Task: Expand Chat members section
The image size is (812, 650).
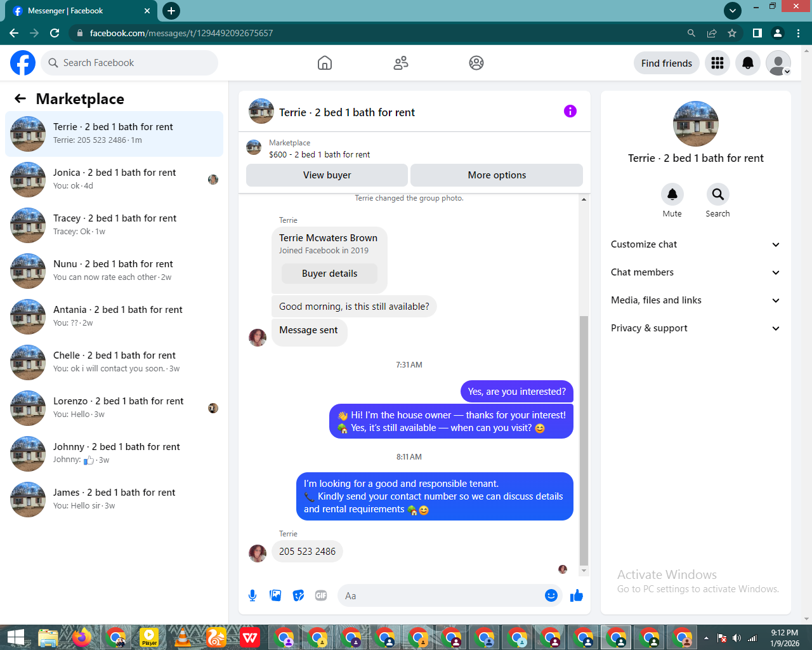Action: (x=696, y=272)
